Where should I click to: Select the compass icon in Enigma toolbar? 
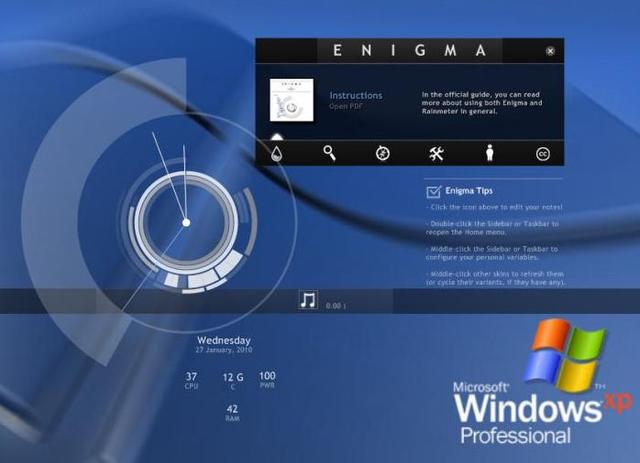(382, 153)
